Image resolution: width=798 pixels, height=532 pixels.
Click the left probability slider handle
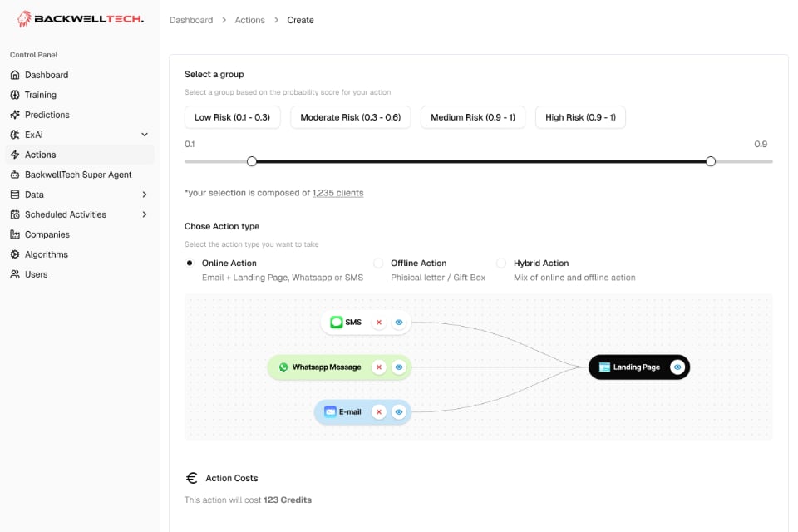coord(251,161)
